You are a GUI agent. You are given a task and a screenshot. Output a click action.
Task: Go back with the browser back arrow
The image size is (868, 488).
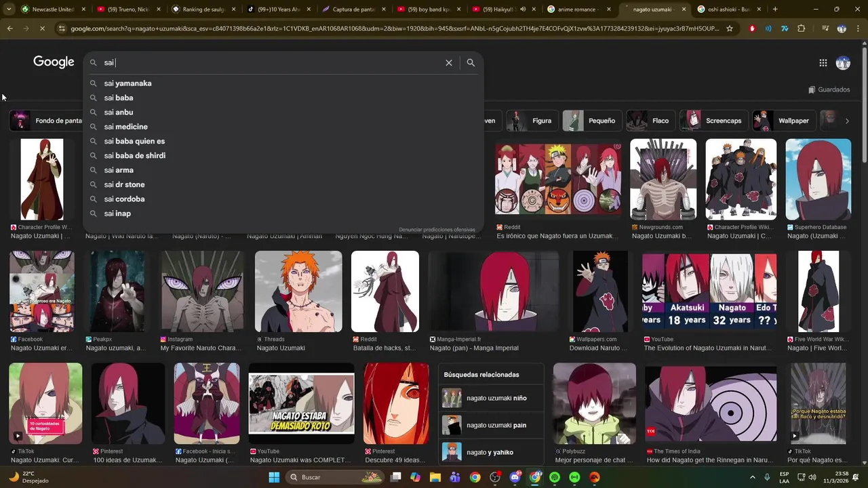[x=9, y=28]
